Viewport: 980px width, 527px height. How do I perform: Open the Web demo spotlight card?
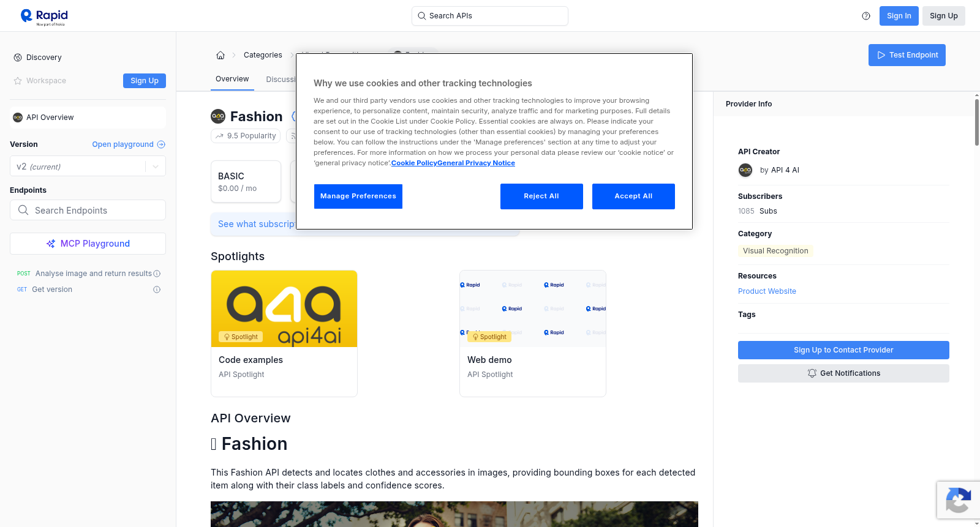pos(533,334)
